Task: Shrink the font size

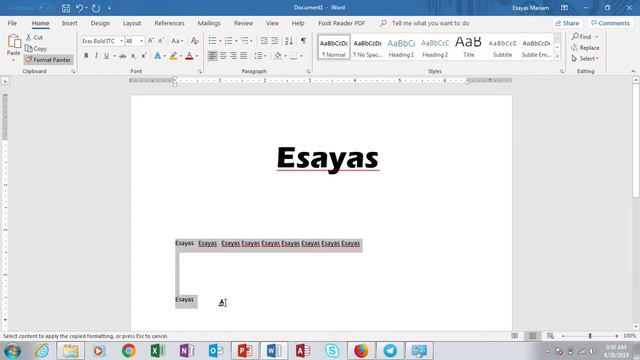Action: point(161,41)
